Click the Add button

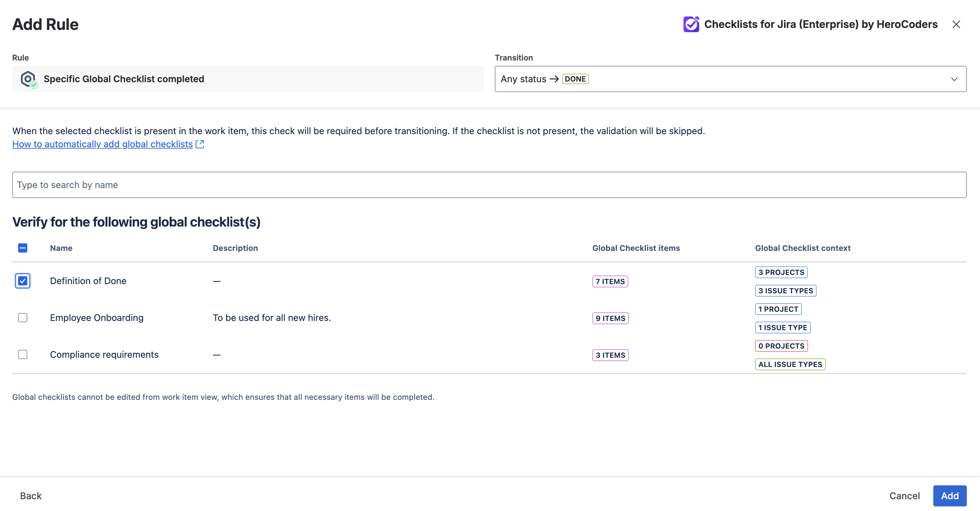[x=949, y=496]
